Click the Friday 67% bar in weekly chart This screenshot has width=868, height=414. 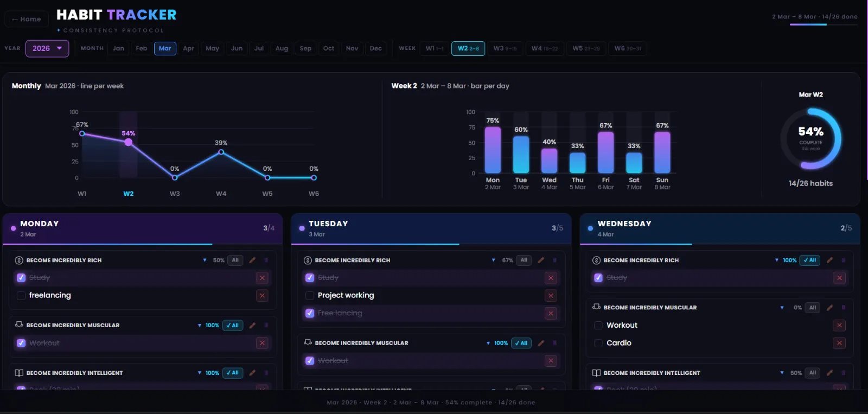606,152
